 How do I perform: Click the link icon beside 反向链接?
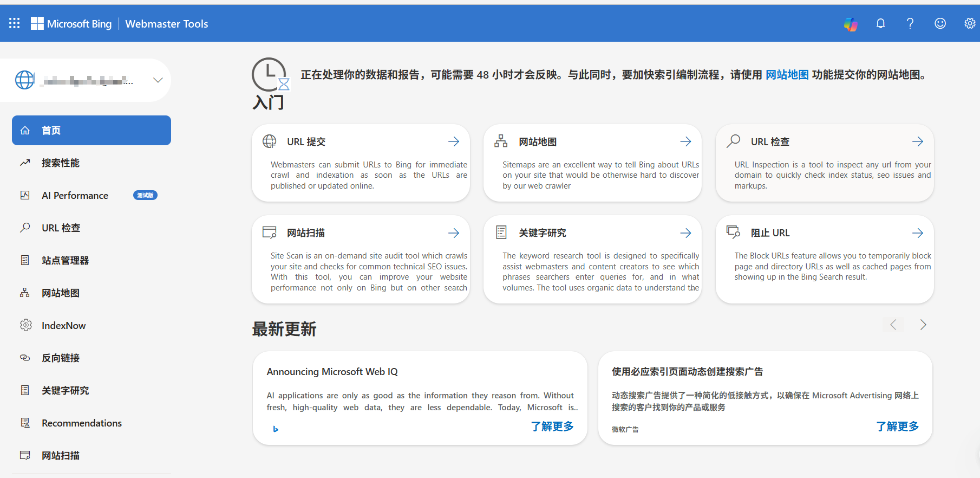tap(25, 358)
